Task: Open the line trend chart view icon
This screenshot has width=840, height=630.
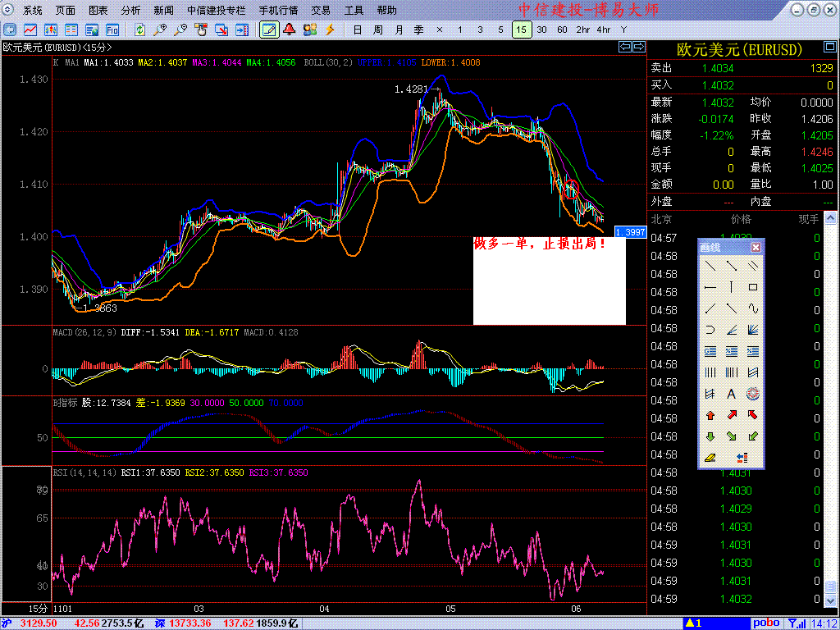Action: point(30,30)
